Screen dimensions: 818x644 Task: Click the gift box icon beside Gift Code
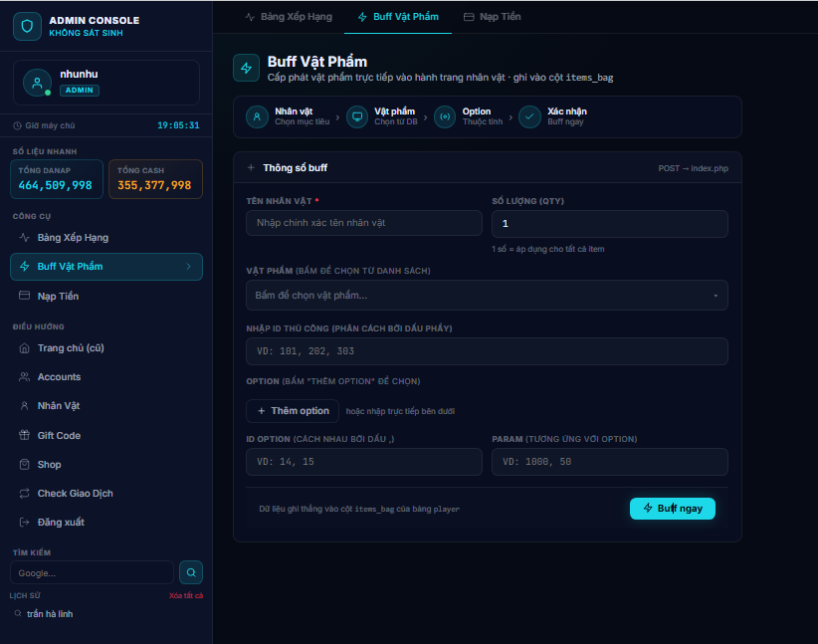[x=25, y=435]
